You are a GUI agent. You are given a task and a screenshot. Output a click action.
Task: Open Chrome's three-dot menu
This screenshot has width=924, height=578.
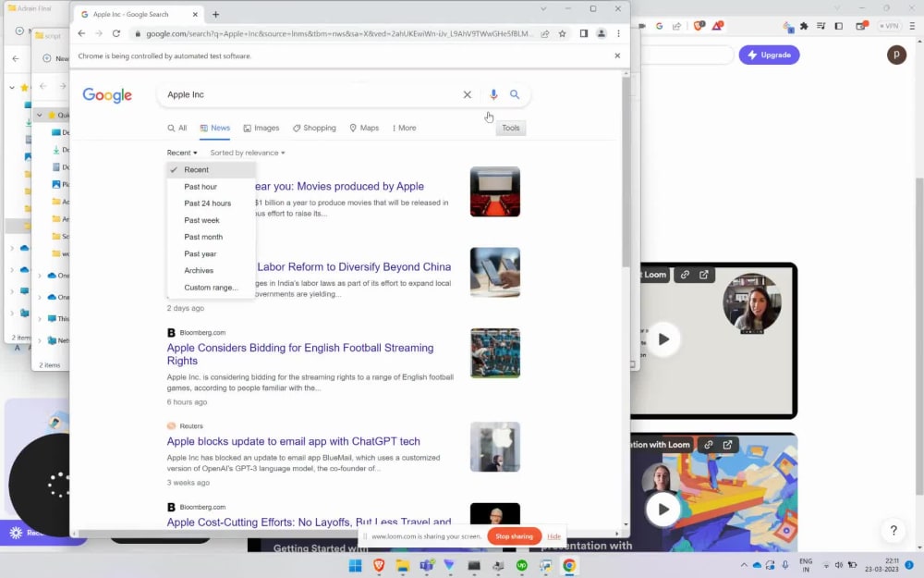618,33
